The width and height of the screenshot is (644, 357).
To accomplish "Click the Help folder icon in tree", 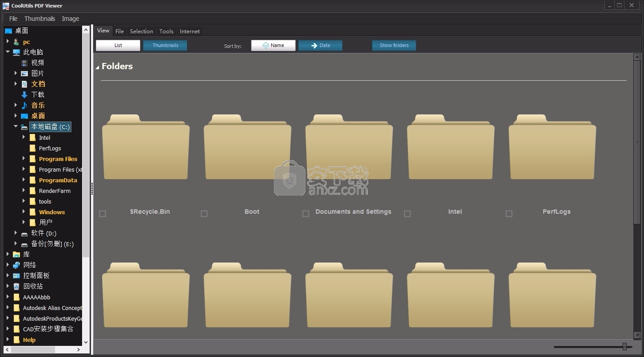I will tap(16, 340).
